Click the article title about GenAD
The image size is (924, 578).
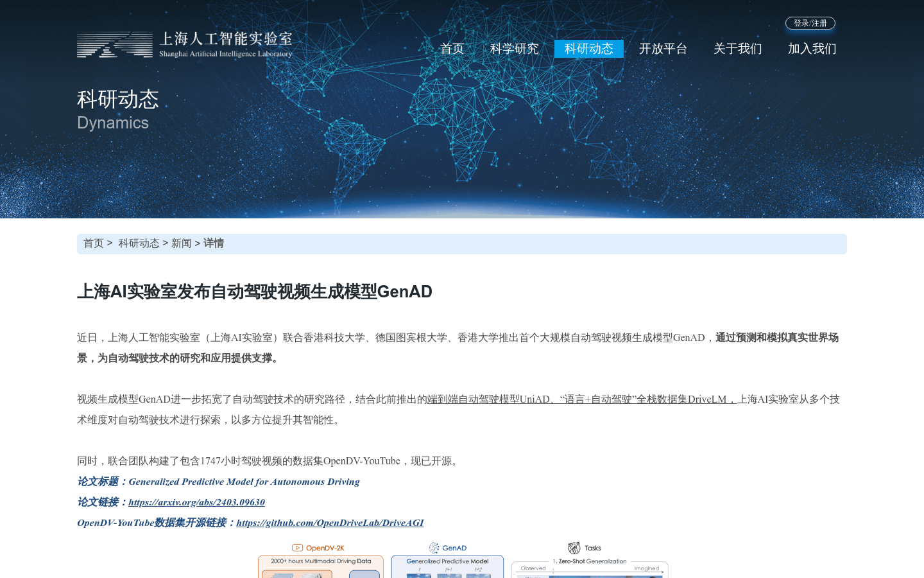tap(255, 292)
